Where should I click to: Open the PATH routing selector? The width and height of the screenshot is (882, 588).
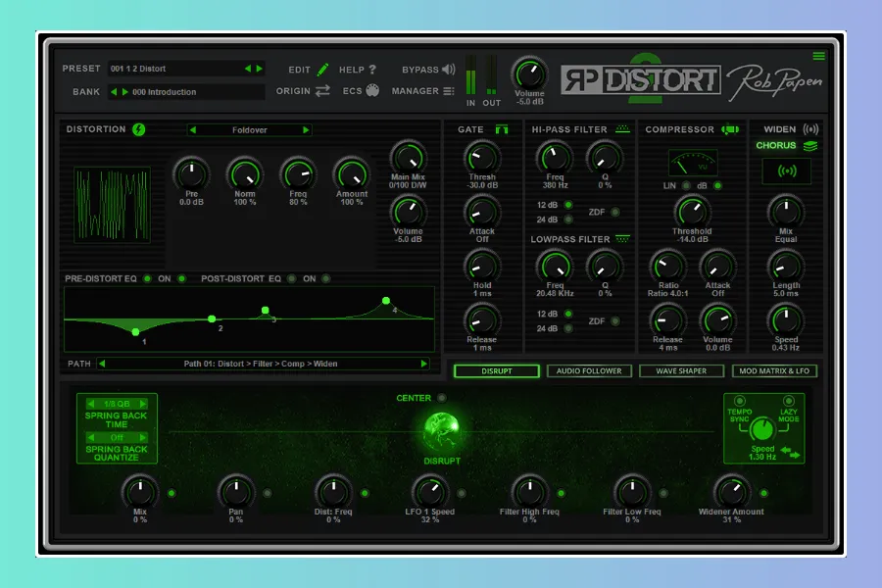pyautogui.click(x=261, y=364)
